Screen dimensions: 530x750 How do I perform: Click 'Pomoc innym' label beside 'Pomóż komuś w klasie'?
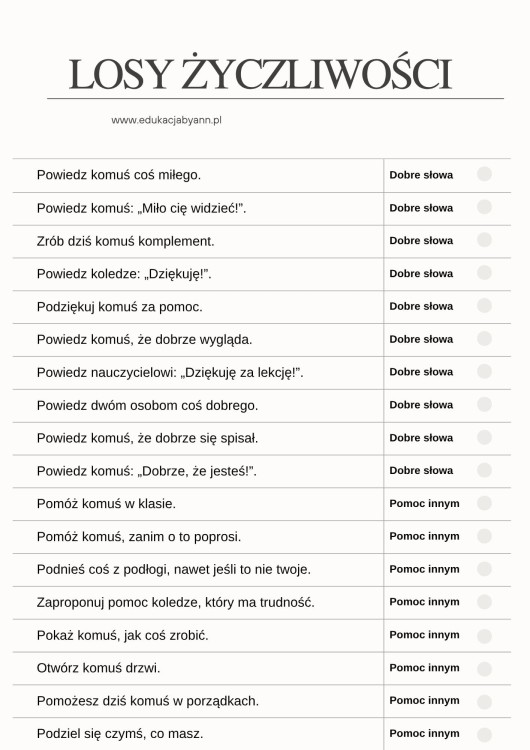pos(424,504)
